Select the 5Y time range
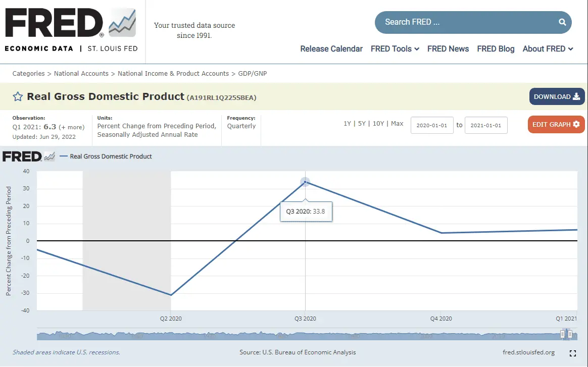 pos(362,124)
